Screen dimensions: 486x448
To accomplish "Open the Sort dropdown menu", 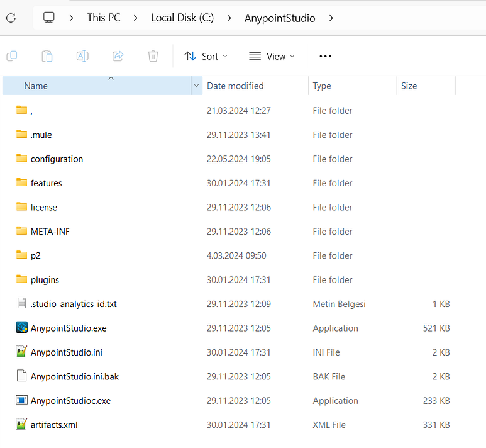I will click(206, 56).
